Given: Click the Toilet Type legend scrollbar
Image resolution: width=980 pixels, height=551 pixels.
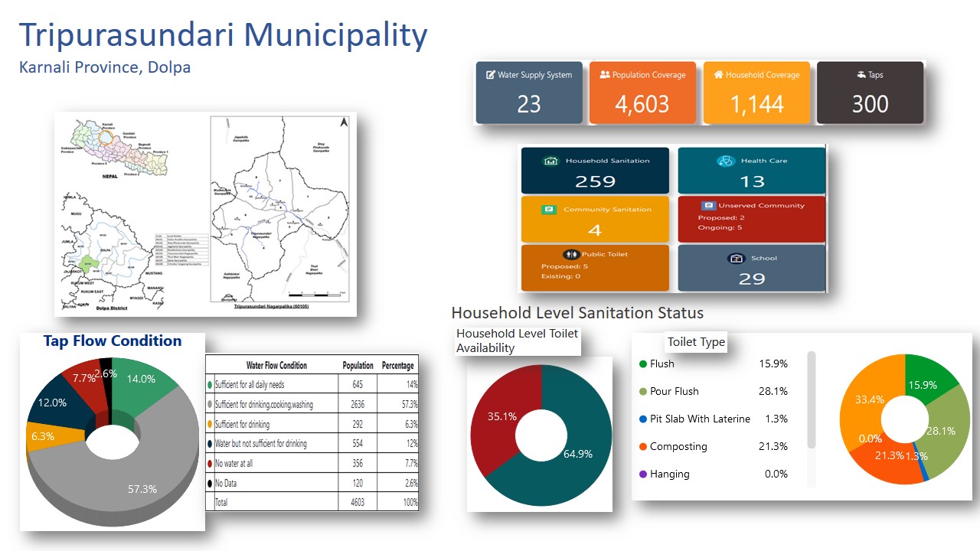Looking at the screenshot, I should [x=812, y=398].
